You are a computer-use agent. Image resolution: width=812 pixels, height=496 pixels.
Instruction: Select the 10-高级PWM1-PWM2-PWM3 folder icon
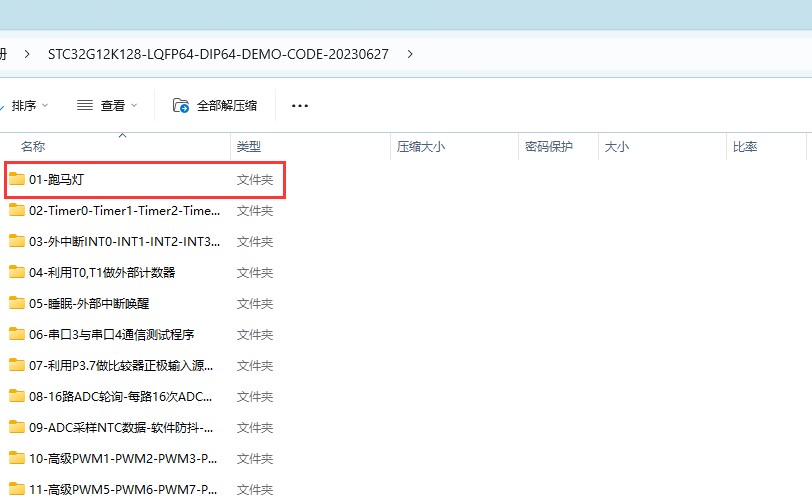[x=17, y=458]
